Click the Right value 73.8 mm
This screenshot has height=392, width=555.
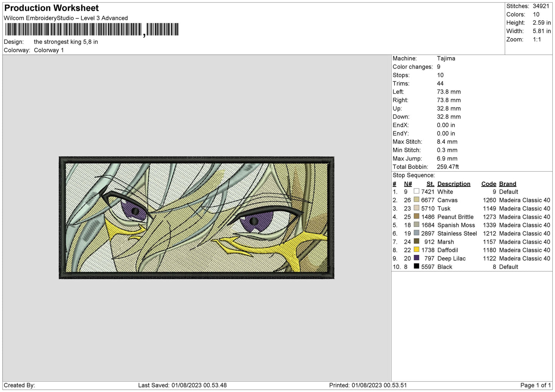449,100
